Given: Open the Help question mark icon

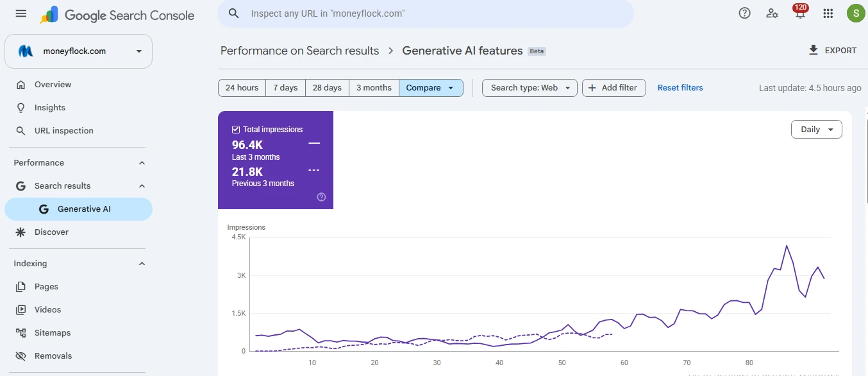Looking at the screenshot, I should click(x=744, y=13).
